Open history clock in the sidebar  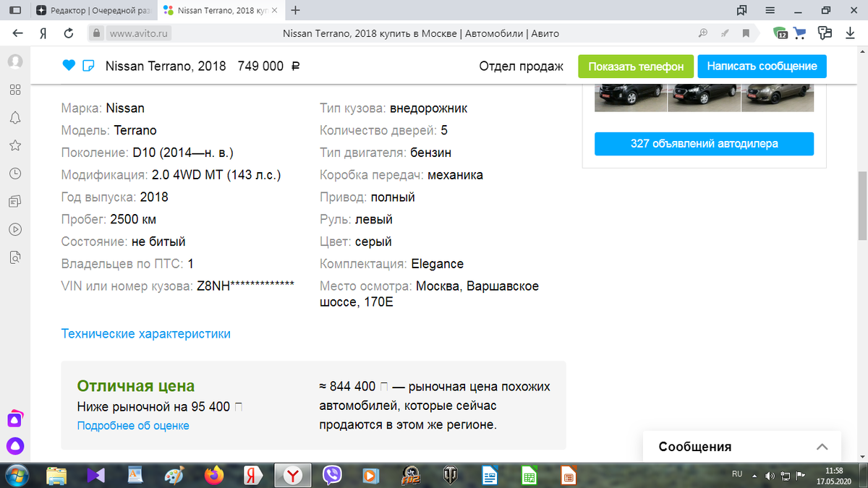(14, 174)
